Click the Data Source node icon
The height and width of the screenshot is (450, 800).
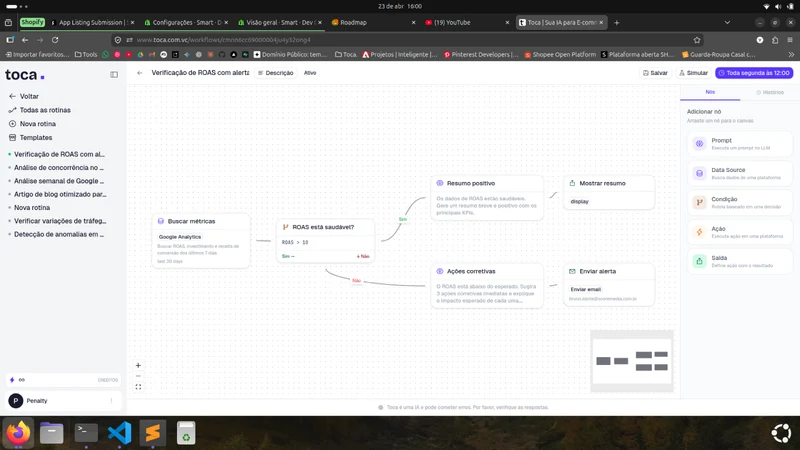[x=699, y=173]
